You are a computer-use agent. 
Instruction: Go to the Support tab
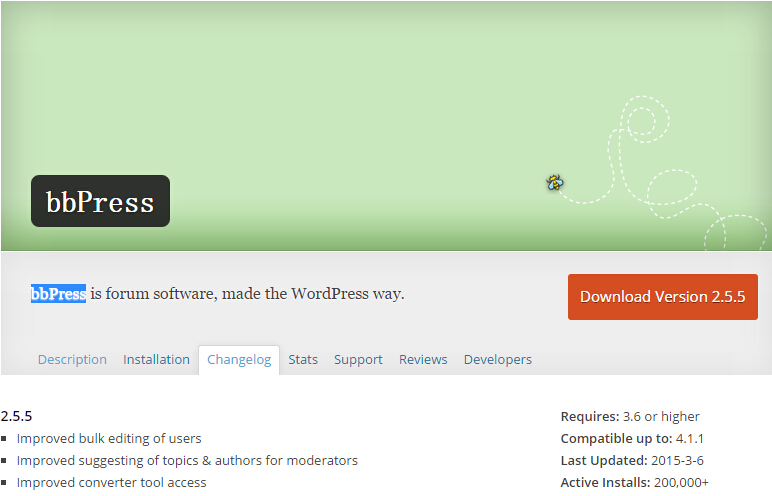coord(358,359)
